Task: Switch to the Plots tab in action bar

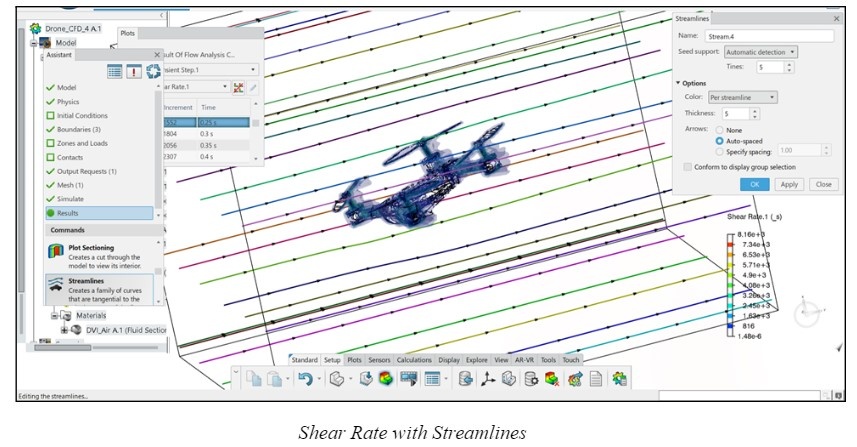Action: pos(354,360)
